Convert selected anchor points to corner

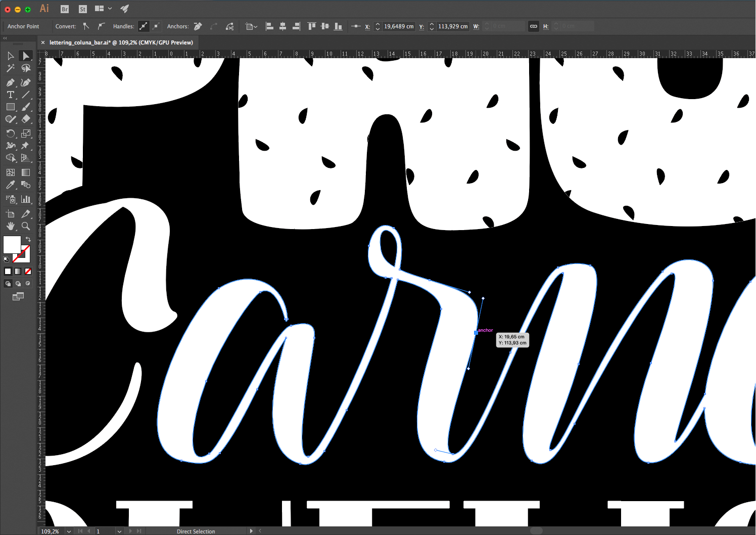86,26
